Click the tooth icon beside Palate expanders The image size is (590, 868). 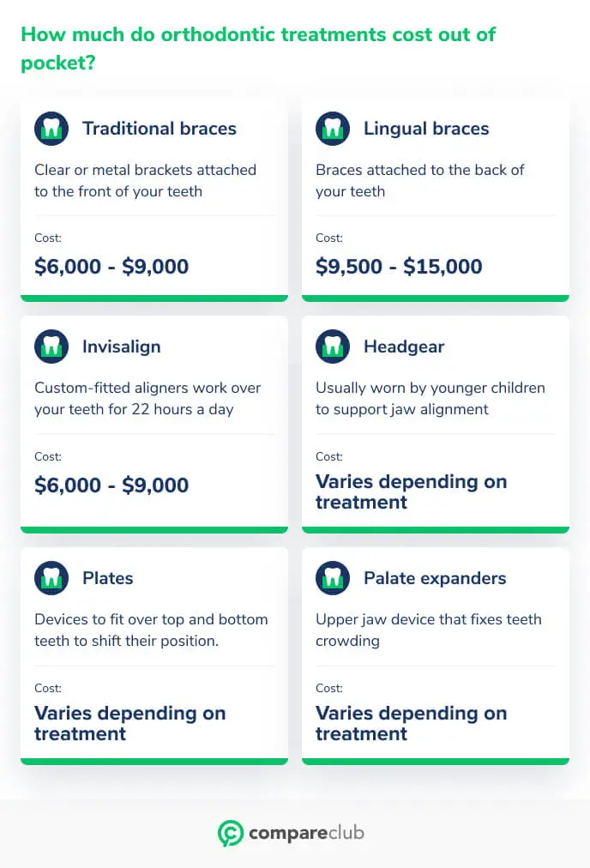[333, 578]
